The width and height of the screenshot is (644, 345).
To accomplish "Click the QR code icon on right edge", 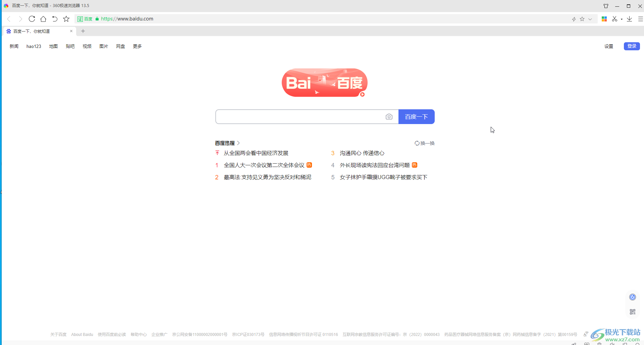I will point(633,311).
